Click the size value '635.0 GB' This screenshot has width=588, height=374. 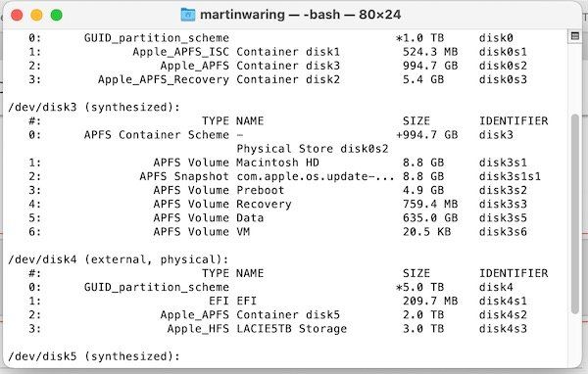(x=430, y=218)
